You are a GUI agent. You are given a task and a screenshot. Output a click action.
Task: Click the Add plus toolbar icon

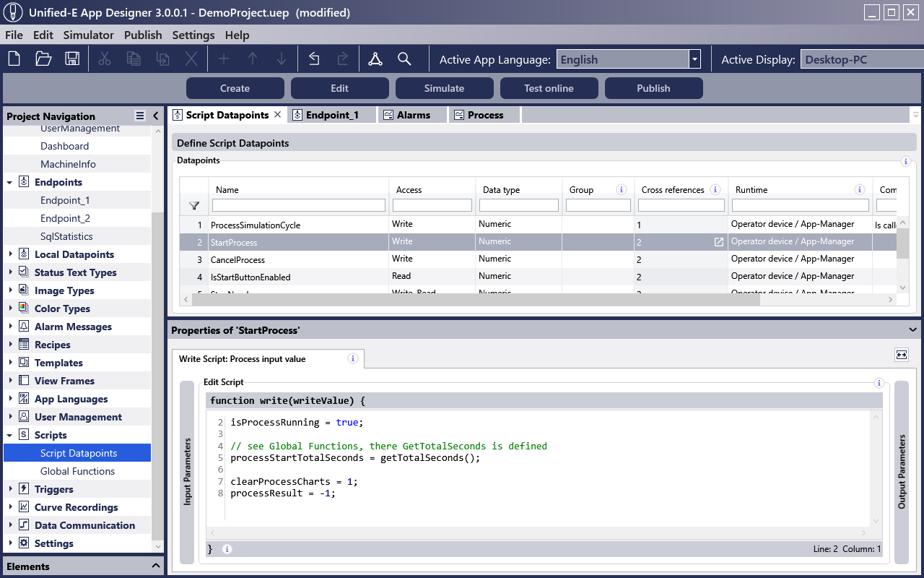224,59
